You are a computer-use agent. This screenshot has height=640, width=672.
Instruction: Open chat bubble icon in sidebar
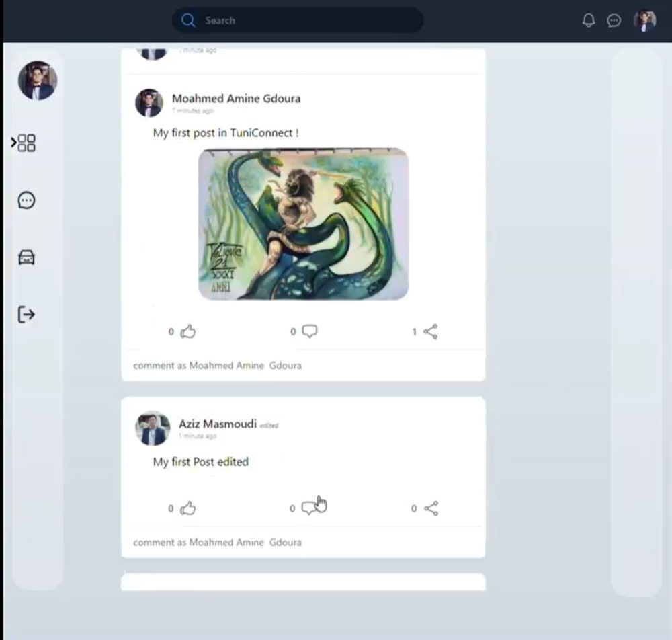[x=27, y=200]
